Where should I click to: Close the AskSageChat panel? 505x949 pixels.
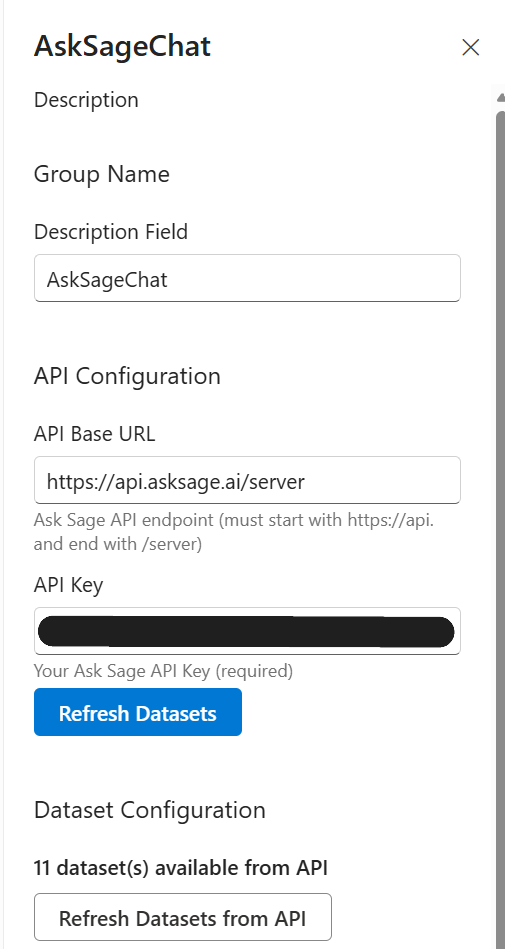(x=470, y=47)
